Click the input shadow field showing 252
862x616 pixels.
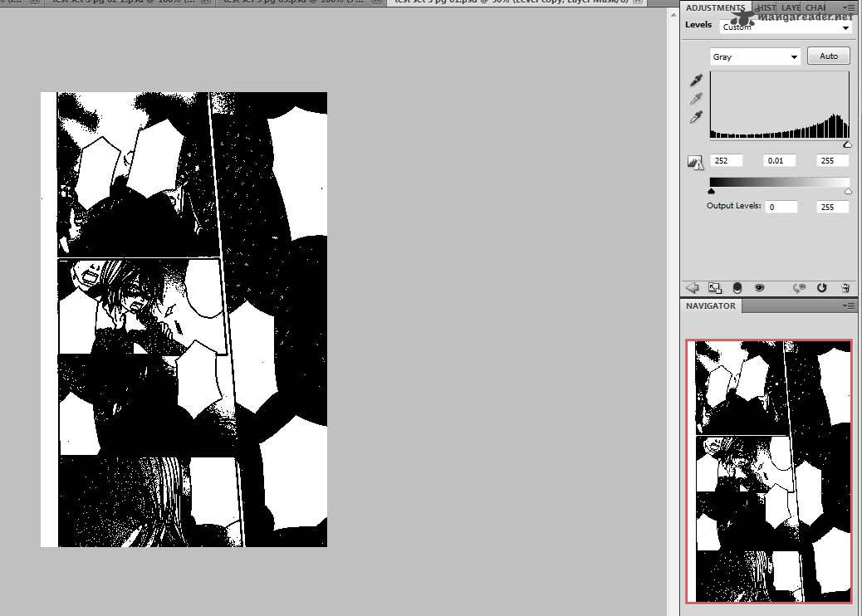[x=727, y=160]
